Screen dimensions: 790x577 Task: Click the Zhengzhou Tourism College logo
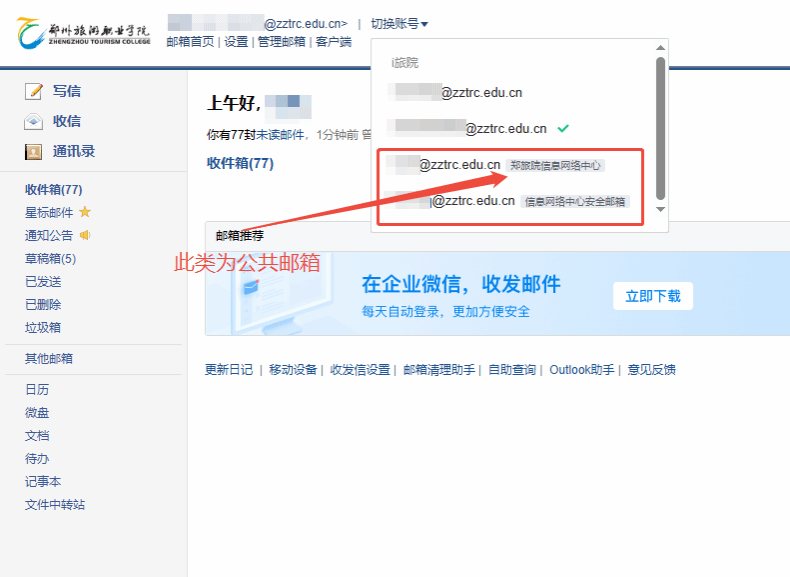point(83,30)
